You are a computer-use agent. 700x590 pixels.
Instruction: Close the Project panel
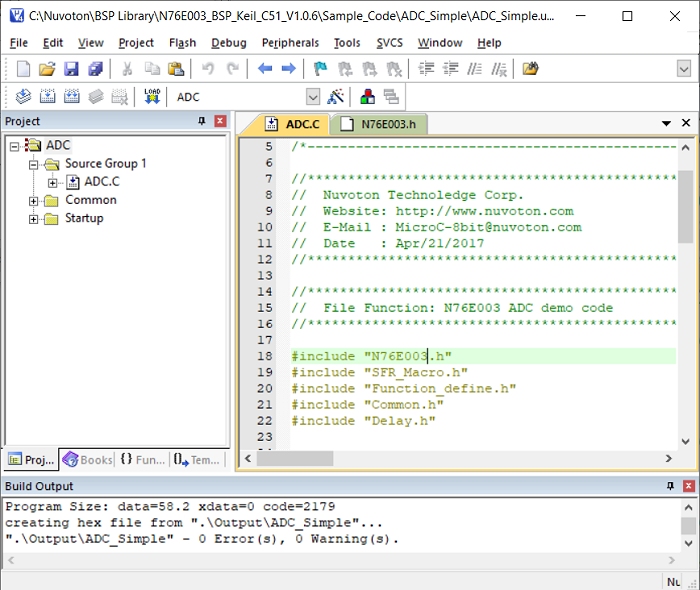click(220, 121)
